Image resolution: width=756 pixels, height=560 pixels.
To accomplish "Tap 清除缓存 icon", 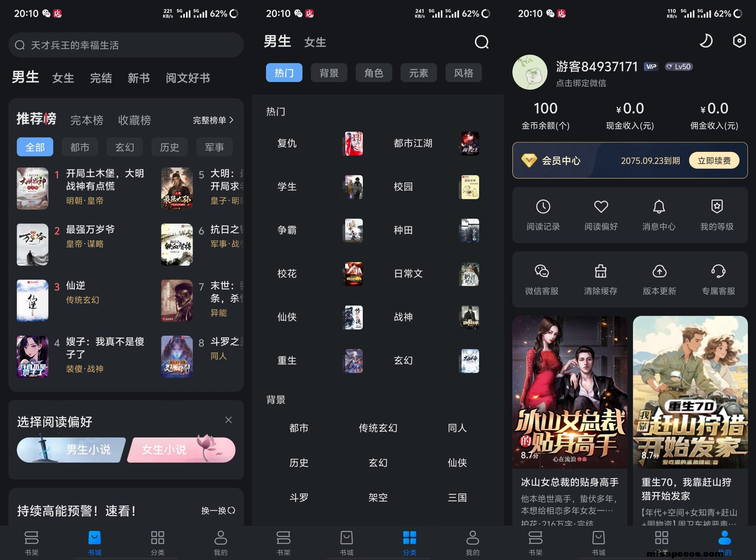I will pos(600,271).
